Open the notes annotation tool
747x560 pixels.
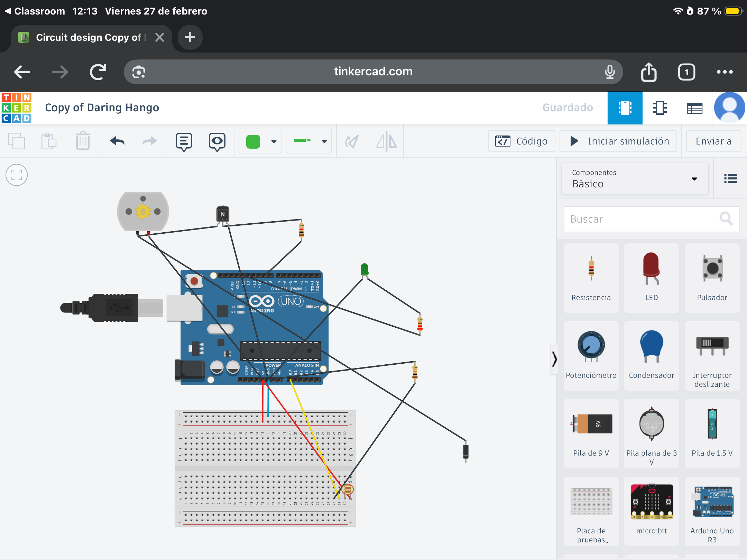[x=184, y=141]
